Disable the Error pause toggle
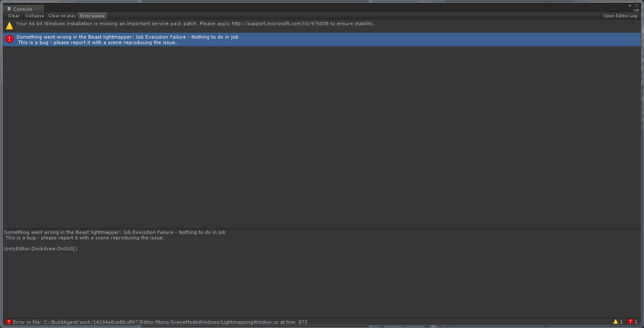Screen dimensions: 644x328 (92, 16)
